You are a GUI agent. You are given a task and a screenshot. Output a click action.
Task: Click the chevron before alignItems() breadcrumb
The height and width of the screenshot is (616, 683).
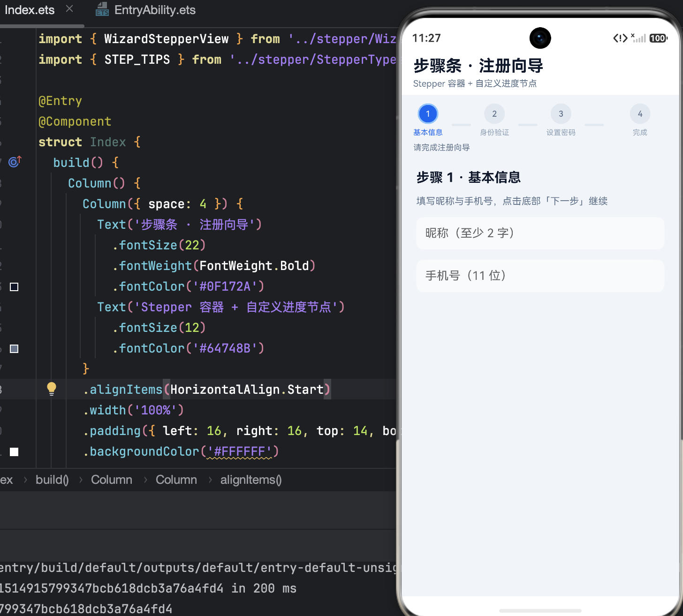point(210,480)
